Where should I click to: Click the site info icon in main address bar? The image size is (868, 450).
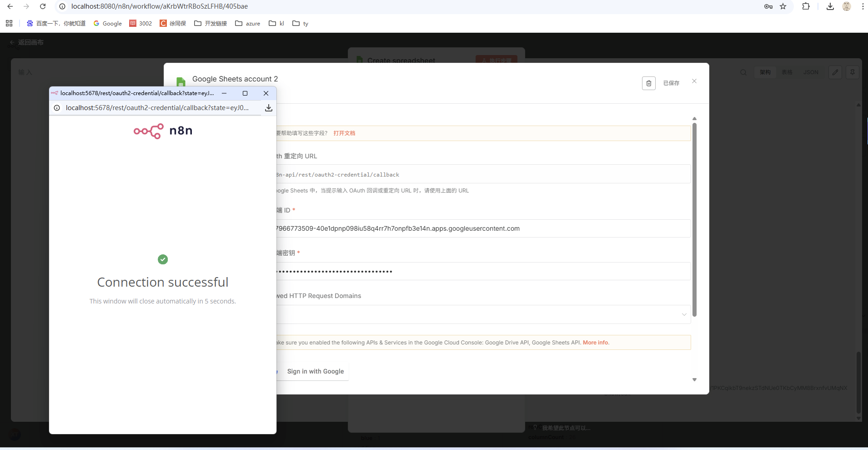click(x=62, y=6)
